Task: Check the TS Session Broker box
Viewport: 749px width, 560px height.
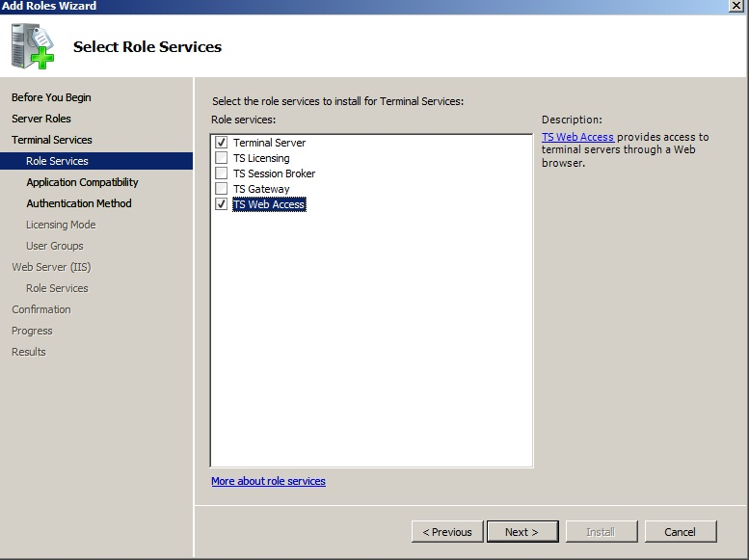Action: point(221,173)
